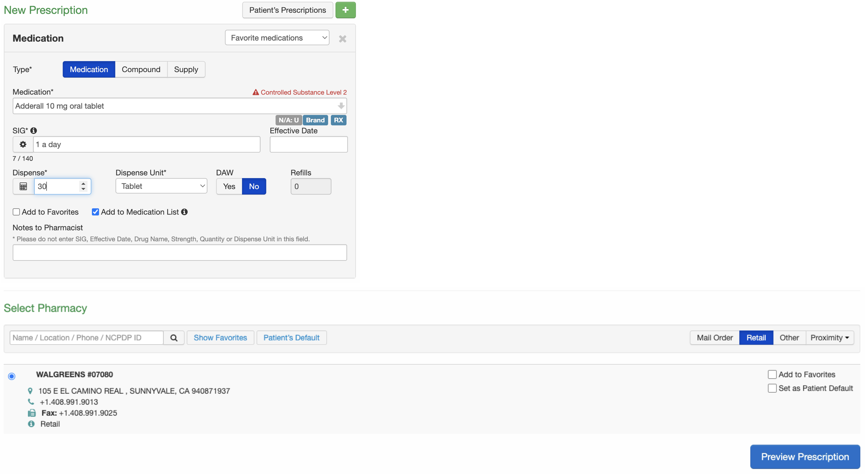Click the Controlled Substance warning triangle icon
Image resolution: width=868 pixels, height=474 pixels.
click(x=255, y=92)
